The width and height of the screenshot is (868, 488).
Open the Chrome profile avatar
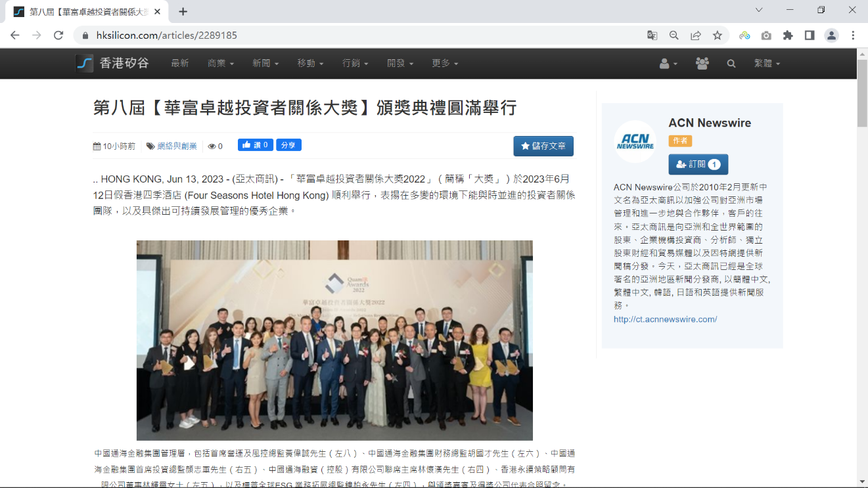pos(831,35)
